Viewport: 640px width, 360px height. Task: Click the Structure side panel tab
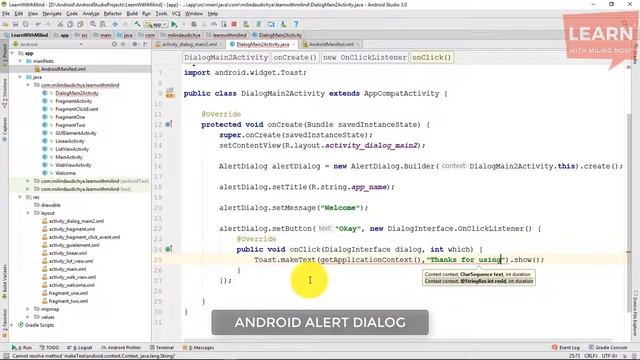pyautogui.click(x=4, y=93)
